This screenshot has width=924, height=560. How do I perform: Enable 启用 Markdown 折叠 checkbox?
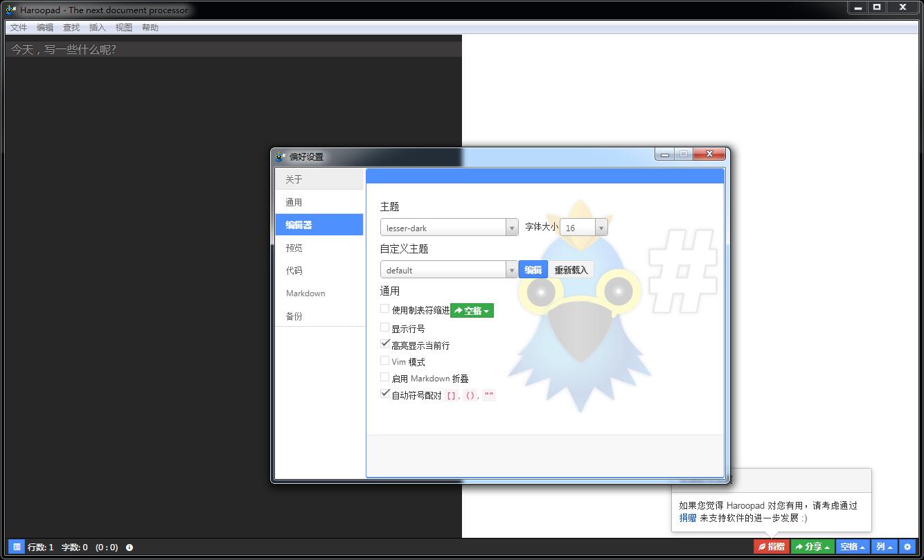[x=385, y=377]
